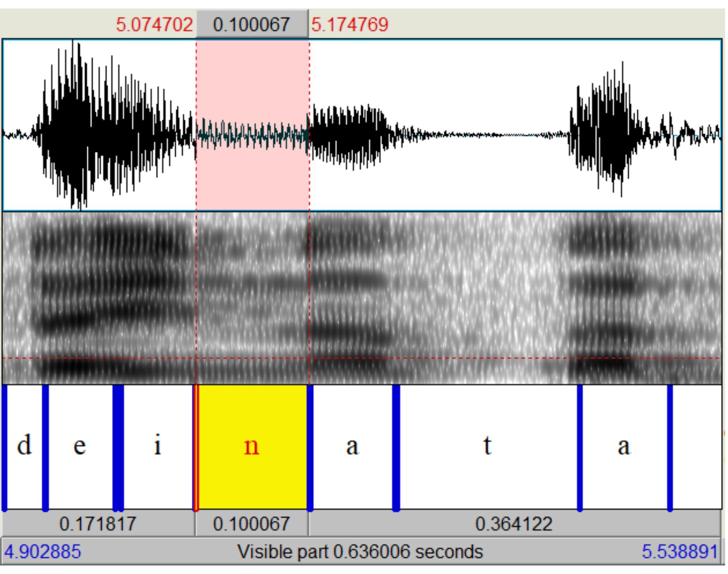Play the lower 0.100067 selection bar
Screen dimensions: 728x574
(x=252, y=523)
